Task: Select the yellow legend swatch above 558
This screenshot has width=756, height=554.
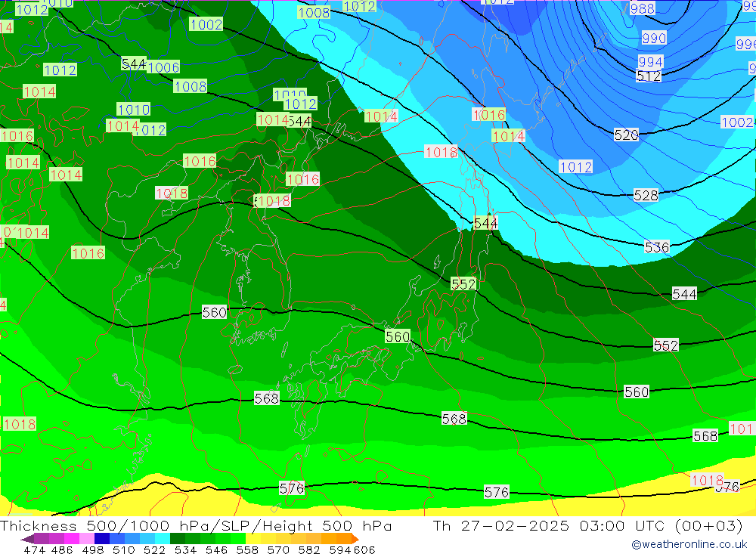Action: click(x=253, y=539)
